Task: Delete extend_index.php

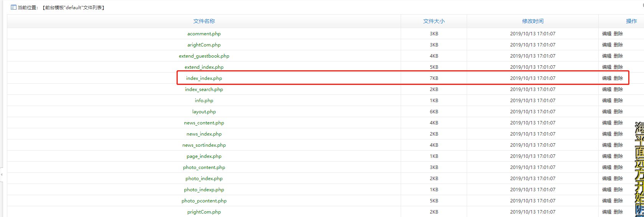Action: point(618,67)
